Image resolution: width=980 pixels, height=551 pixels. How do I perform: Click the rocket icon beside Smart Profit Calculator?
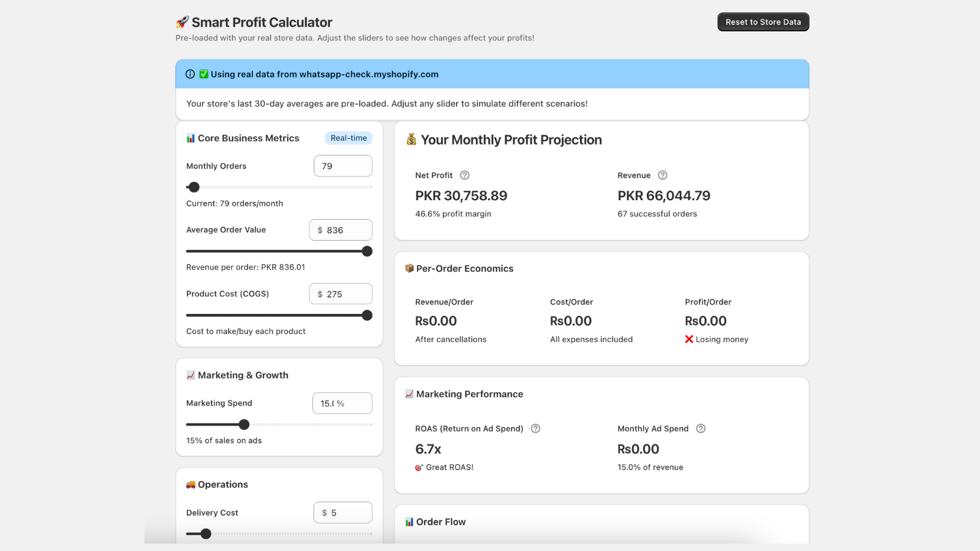tap(181, 21)
